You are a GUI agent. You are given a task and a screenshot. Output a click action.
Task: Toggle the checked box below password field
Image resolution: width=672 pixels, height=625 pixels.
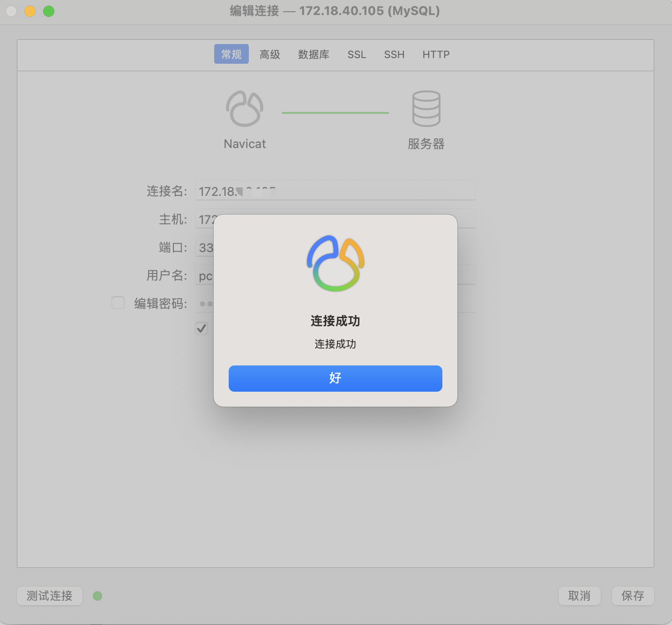(x=202, y=328)
